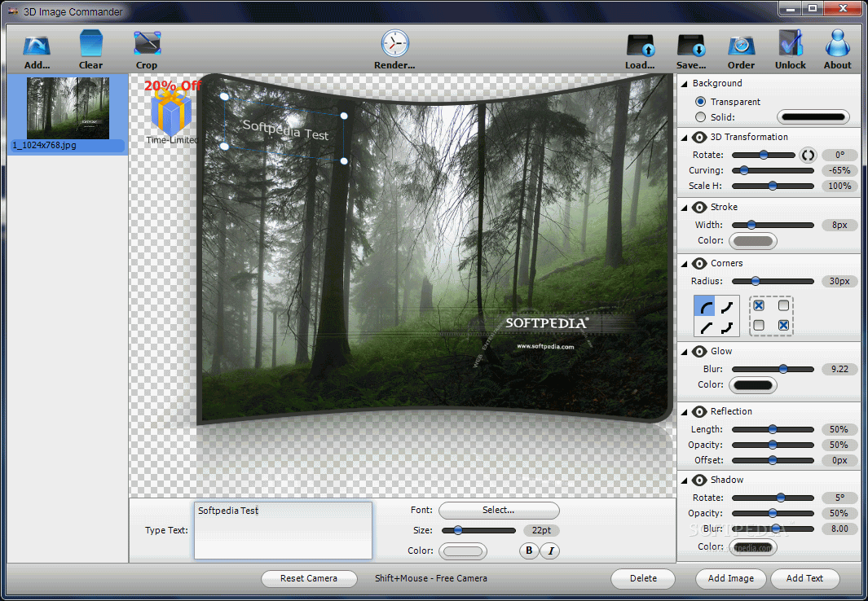Check the bottom-left corner checkbox
This screenshot has height=601, width=868.
coord(759,325)
